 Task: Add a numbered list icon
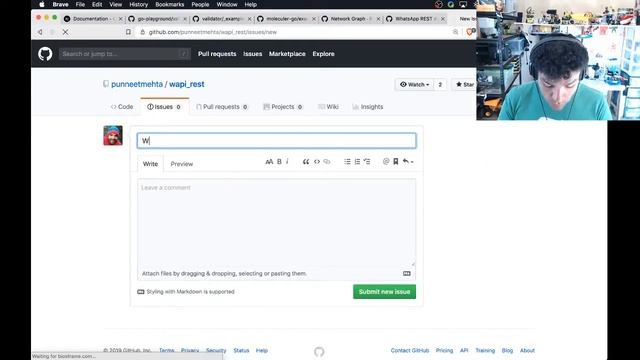(357, 162)
